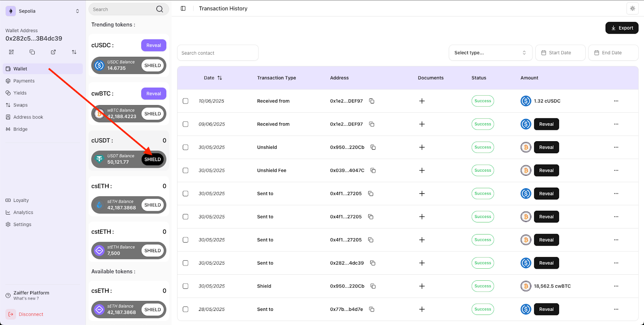
Task: Check the 28/05/2025 row checkbox
Action: click(186, 309)
